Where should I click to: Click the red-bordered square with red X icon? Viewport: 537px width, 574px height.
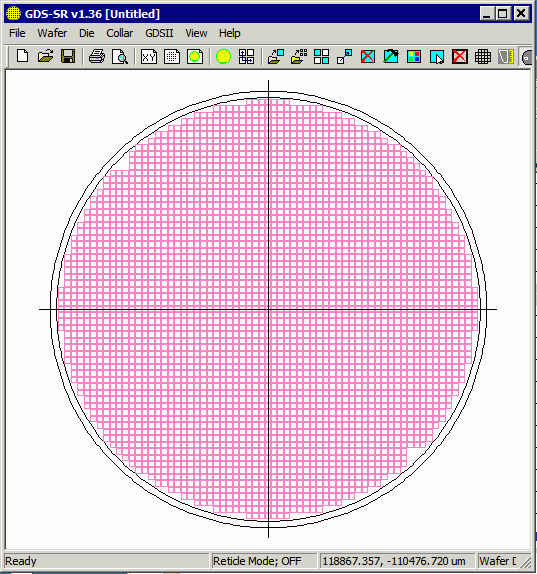(460, 56)
